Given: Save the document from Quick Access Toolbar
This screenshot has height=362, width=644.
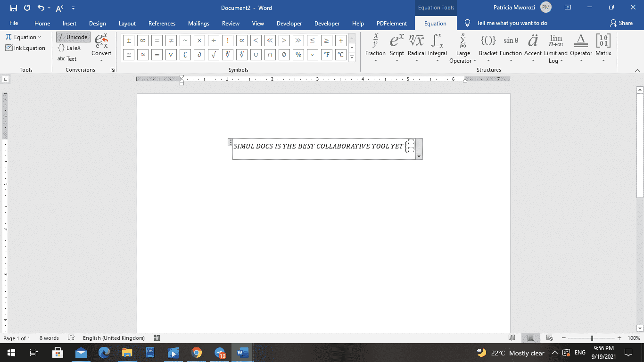Looking at the screenshot, I should point(13,8).
